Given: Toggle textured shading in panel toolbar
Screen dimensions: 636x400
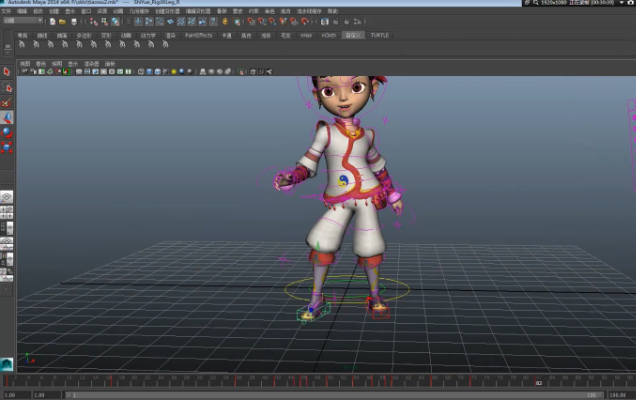Looking at the screenshot, I should coord(167,71).
